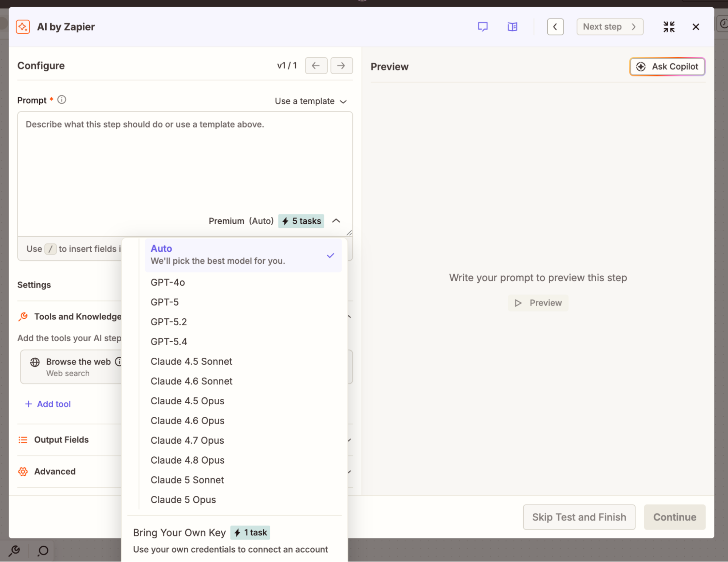Click the checkmark next to Auto
This screenshot has width=728, height=562.
(330, 256)
